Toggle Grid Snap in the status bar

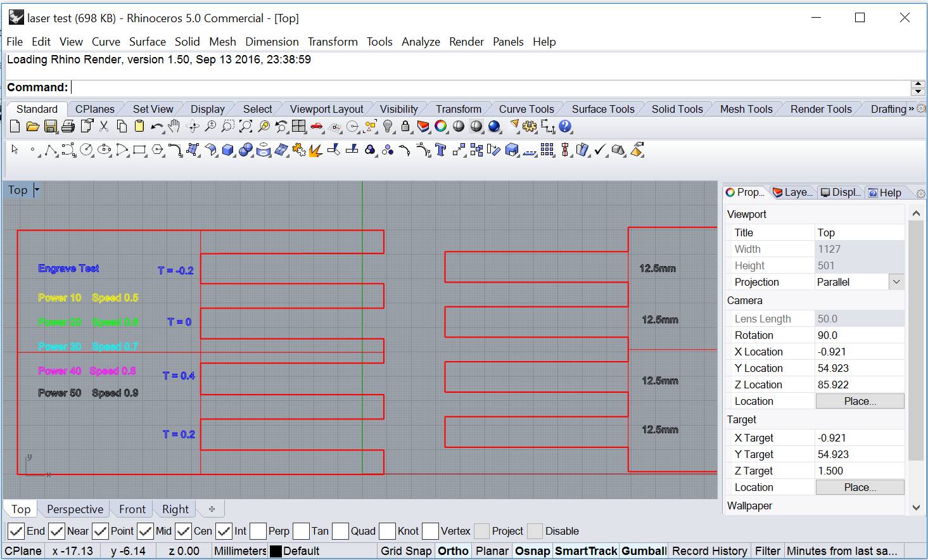(x=405, y=550)
